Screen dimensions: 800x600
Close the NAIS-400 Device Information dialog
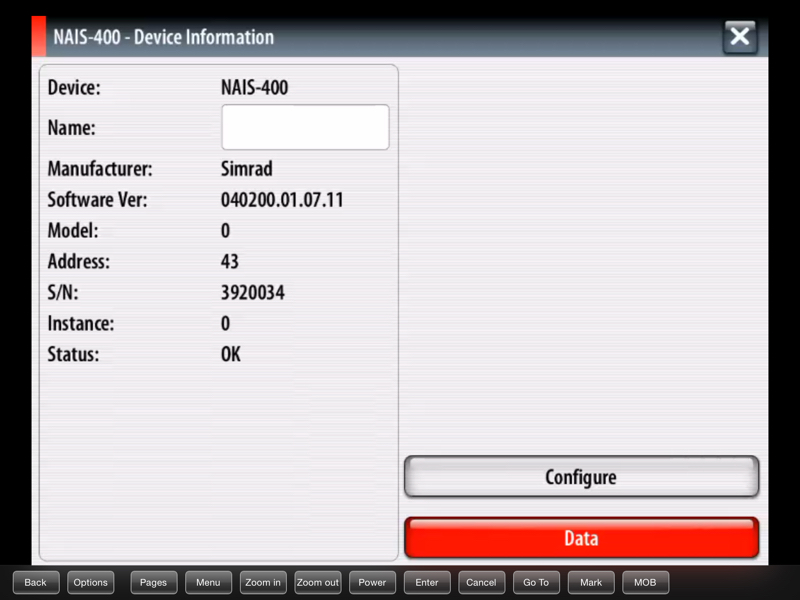pyautogui.click(x=740, y=37)
